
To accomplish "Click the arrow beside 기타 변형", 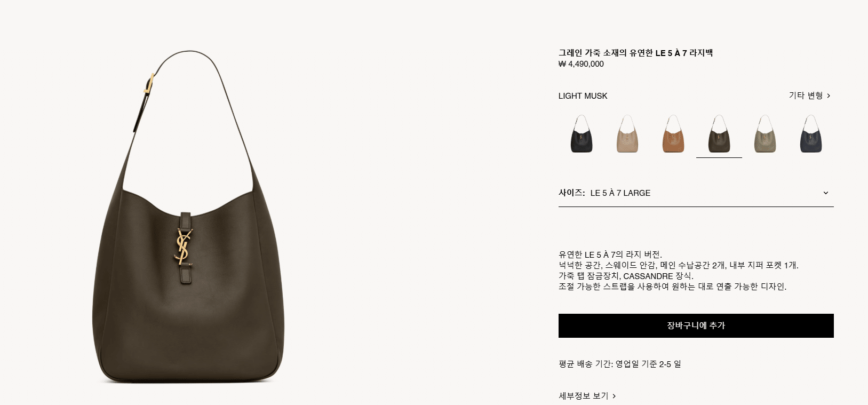I will 829,96.
